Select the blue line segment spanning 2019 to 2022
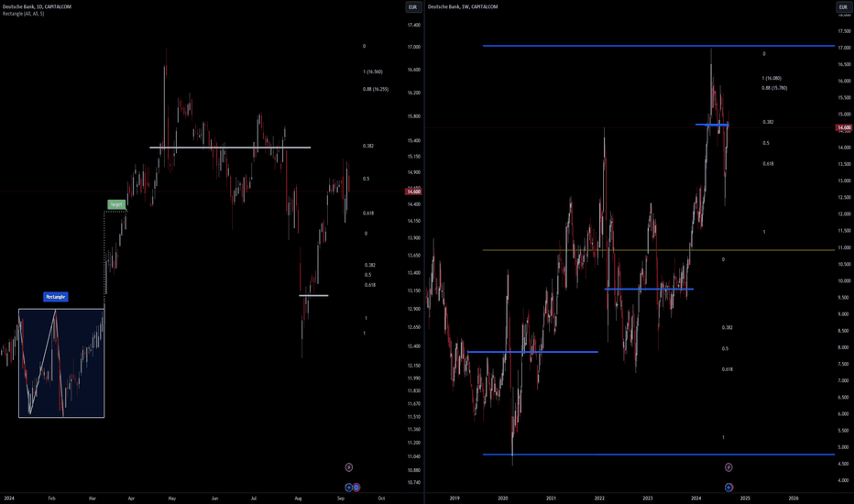The image size is (854, 504). [x=532, y=352]
